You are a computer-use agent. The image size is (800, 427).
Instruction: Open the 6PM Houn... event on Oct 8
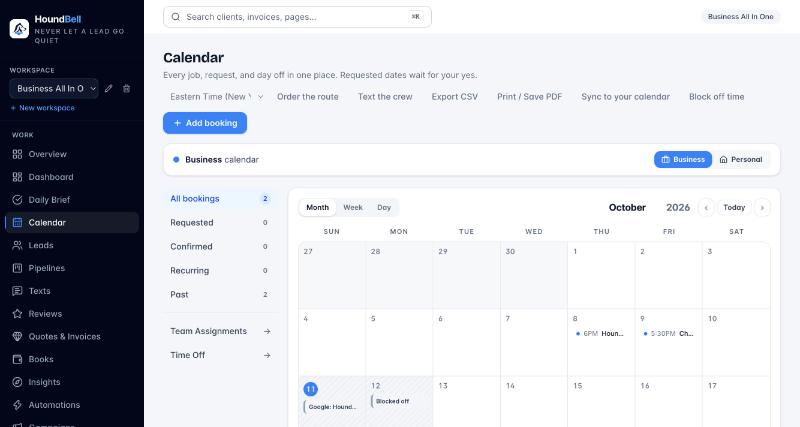click(x=601, y=334)
